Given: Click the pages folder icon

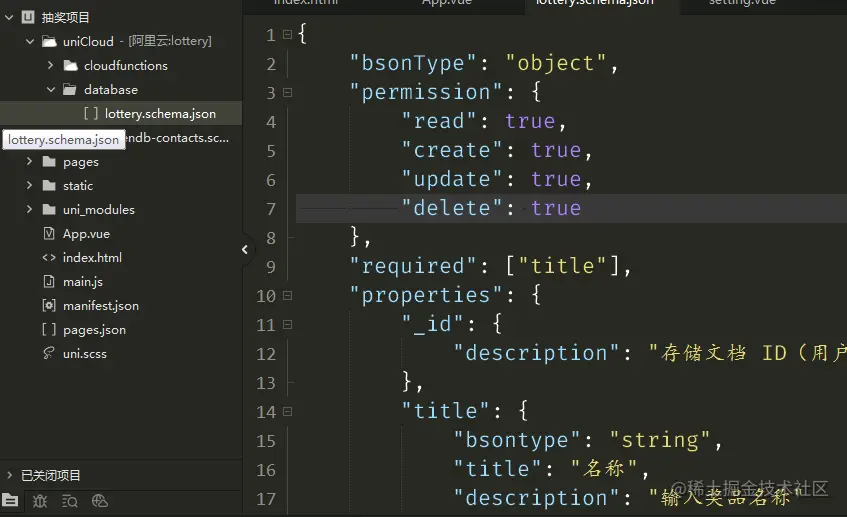Looking at the screenshot, I should point(49,162).
